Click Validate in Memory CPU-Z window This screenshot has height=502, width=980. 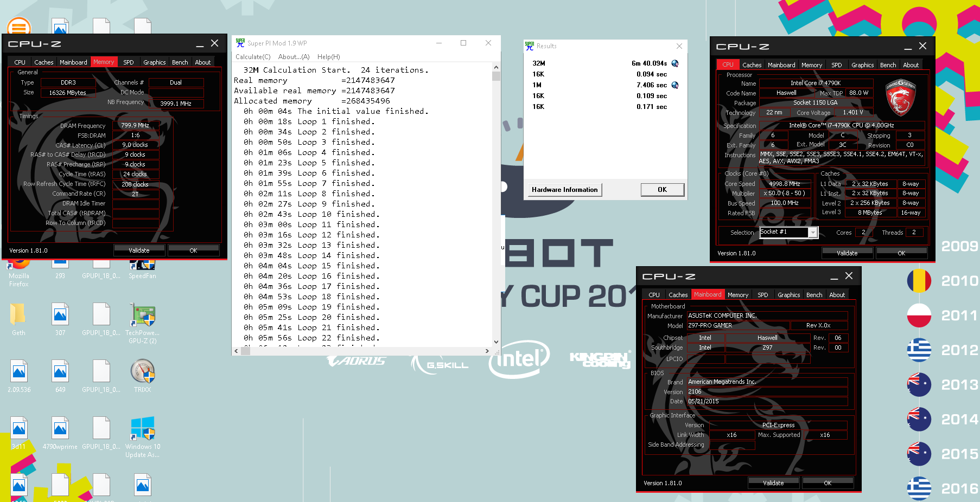(x=139, y=250)
